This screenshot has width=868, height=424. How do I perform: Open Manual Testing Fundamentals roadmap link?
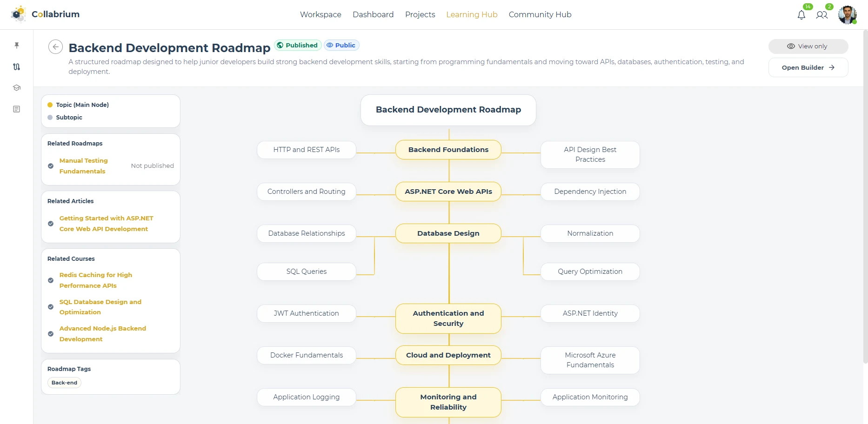(x=84, y=166)
